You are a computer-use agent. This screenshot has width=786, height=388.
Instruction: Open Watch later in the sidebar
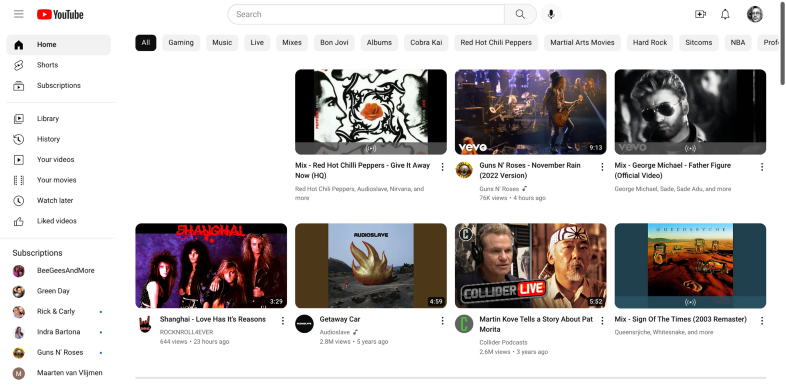[59, 201]
